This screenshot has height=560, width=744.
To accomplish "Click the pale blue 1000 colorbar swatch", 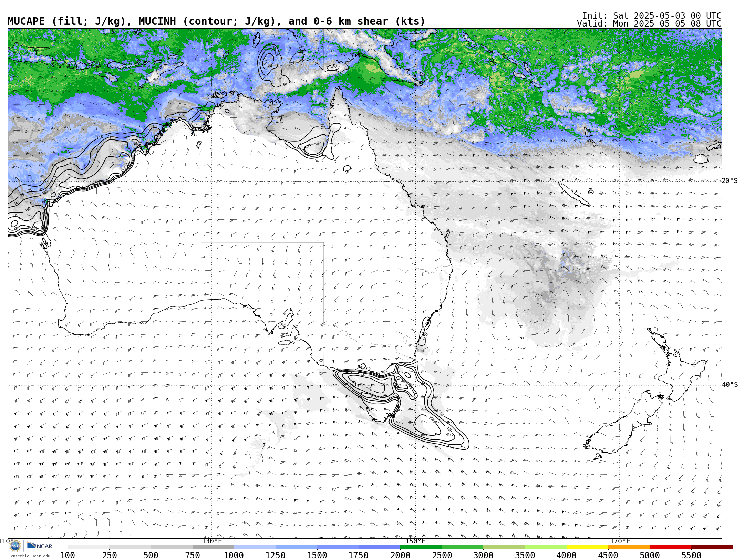I will (255, 547).
